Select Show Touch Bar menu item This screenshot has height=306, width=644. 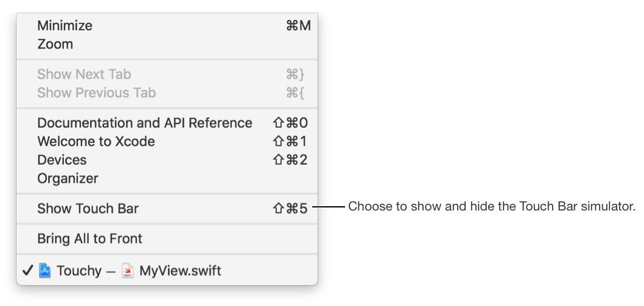(x=88, y=209)
